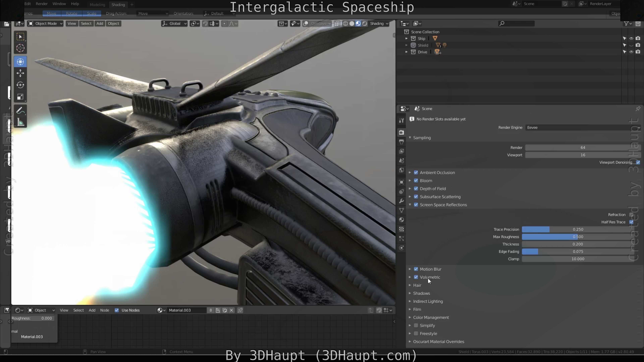The image size is (644, 362).
Task: Expand the Ship collection in outliner
Action: pyautogui.click(x=407, y=39)
